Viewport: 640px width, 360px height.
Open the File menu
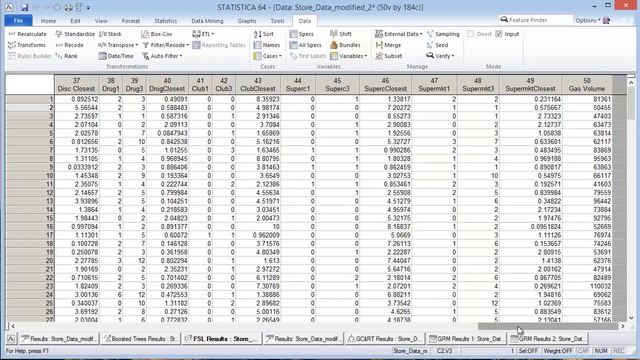click(x=18, y=20)
